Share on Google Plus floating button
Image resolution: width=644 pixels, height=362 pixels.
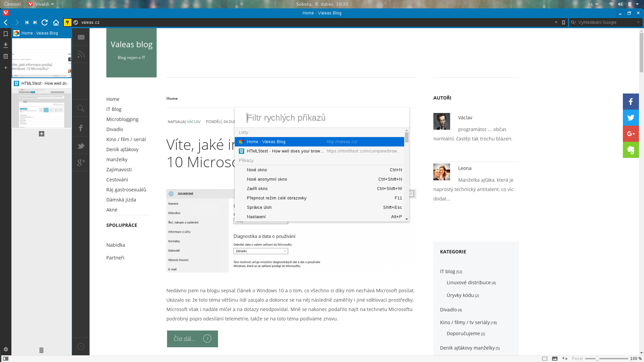point(631,134)
